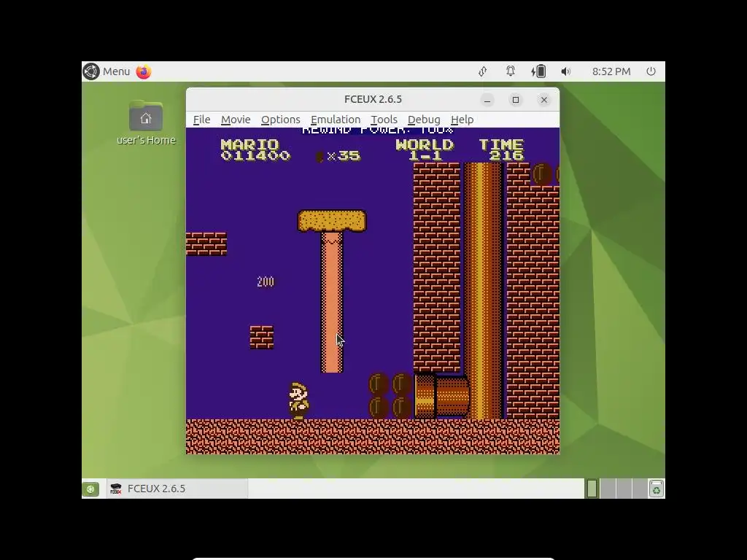Open the Ubuntu MATE Menu button
This screenshot has height=560, width=747.
(x=107, y=71)
